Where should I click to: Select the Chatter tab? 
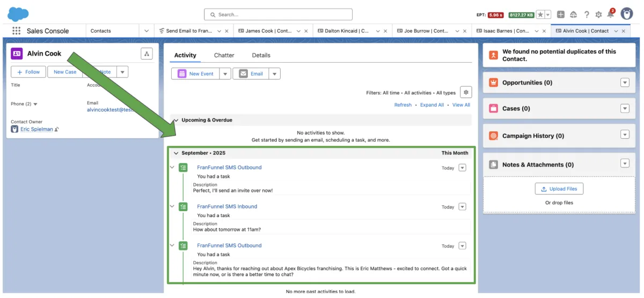224,55
